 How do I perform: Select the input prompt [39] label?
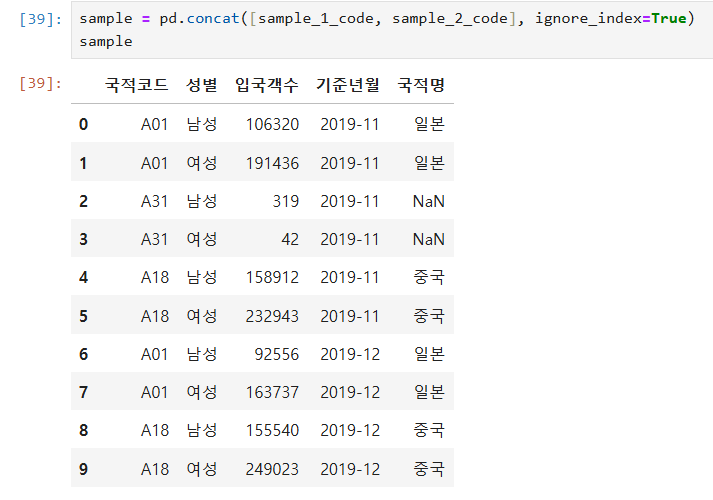(40, 19)
